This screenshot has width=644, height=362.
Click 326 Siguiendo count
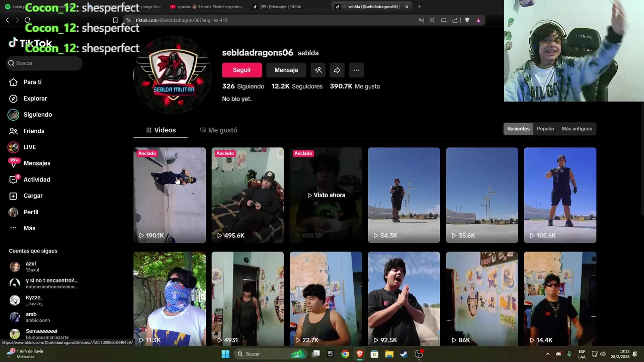(x=243, y=86)
